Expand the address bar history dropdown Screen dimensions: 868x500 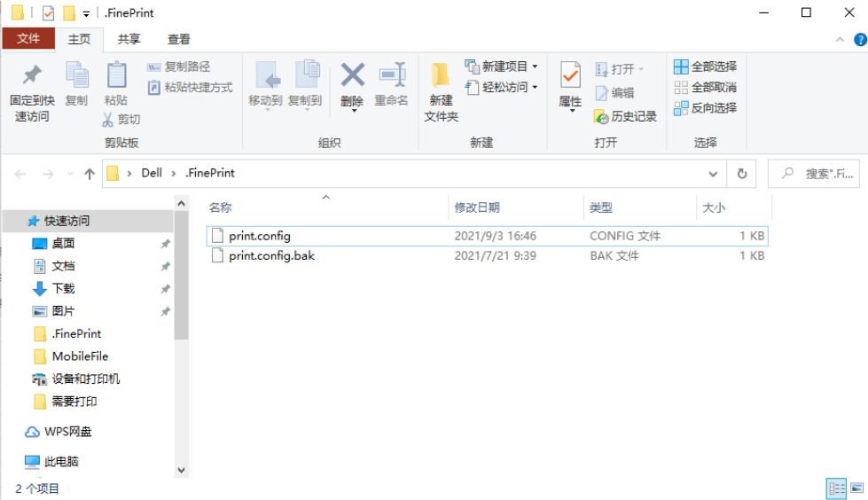(713, 175)
